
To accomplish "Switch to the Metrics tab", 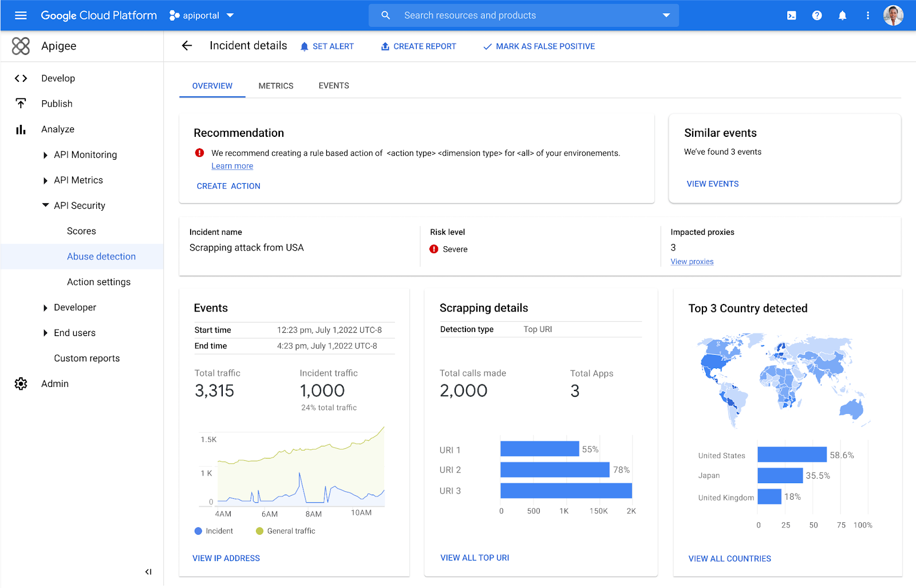I will pos(275,86).
